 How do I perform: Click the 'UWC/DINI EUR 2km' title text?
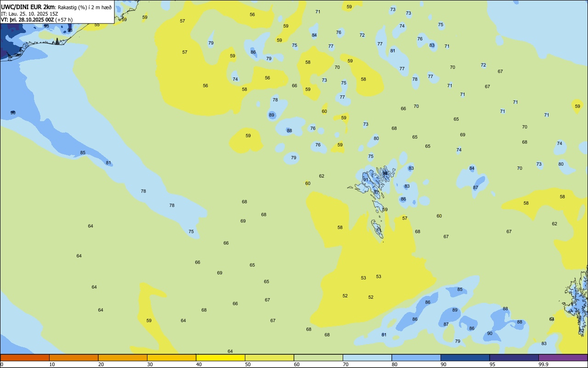point(28,7)
